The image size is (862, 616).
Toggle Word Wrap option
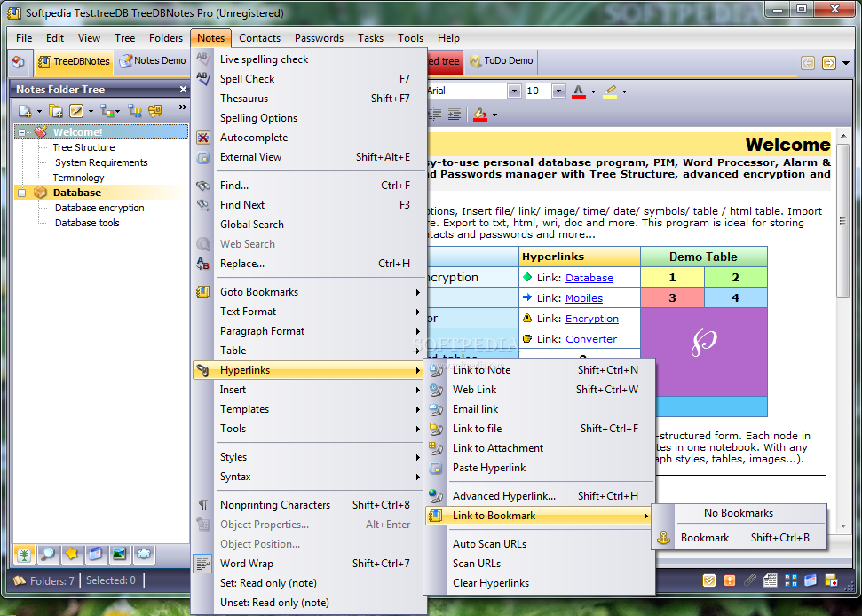point(310,564)
